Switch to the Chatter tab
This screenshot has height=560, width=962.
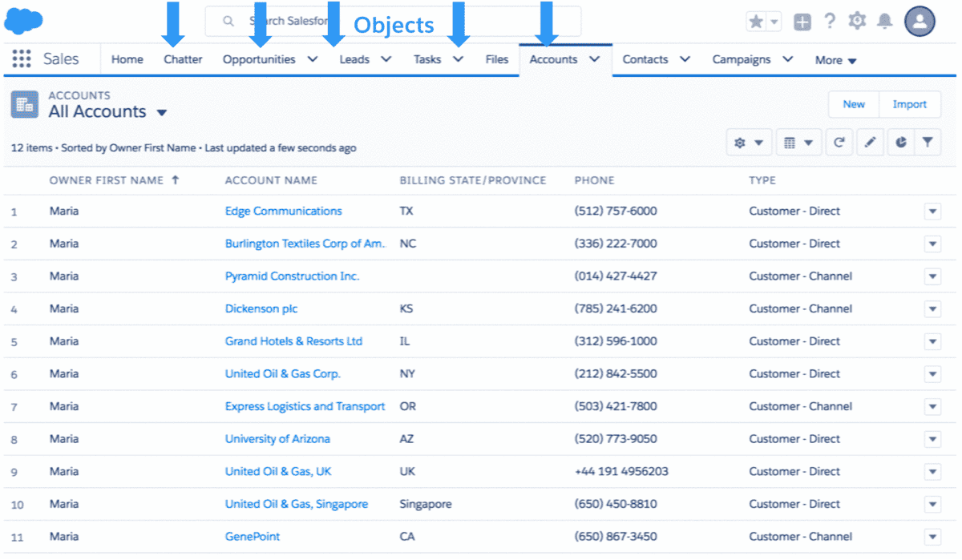point(183,59)
